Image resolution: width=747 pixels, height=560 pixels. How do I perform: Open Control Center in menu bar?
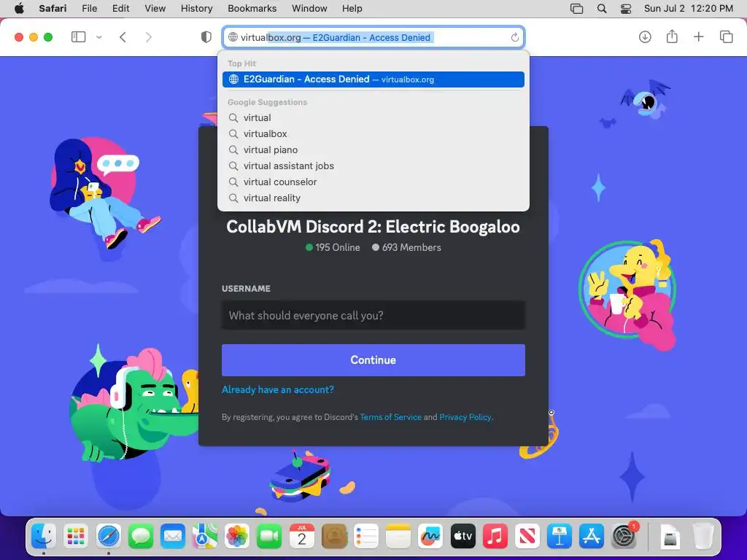coord(626,9)
